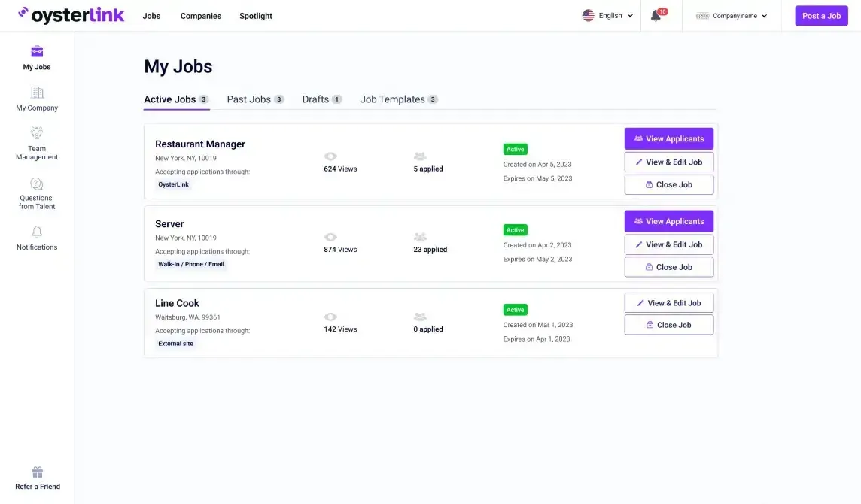Click the Server job title
The height and width of the screenshot is (504, 861).
(x=169, y=224)
